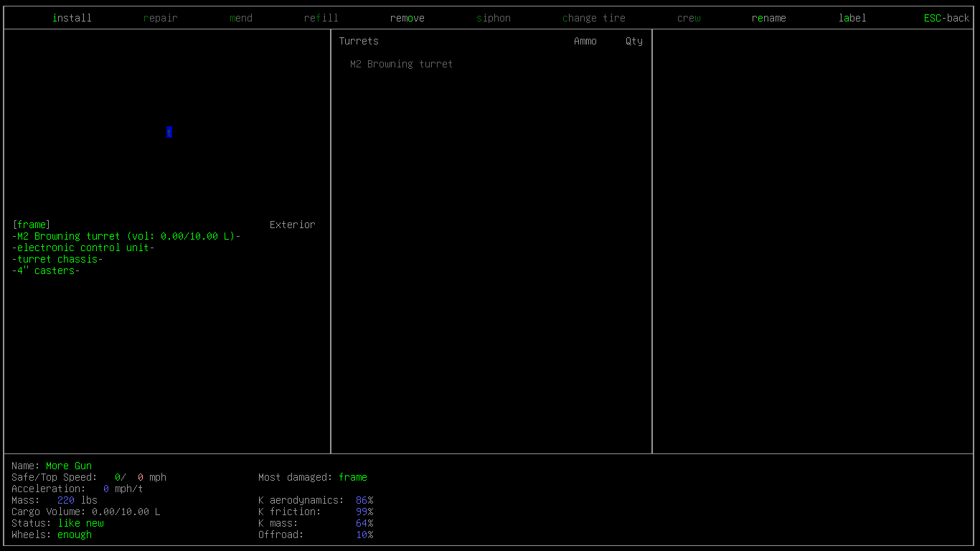Viewport: 980px width, 551px height.
Task: Click the Safe/Top Speed value
Action: (x=141, y=477)
